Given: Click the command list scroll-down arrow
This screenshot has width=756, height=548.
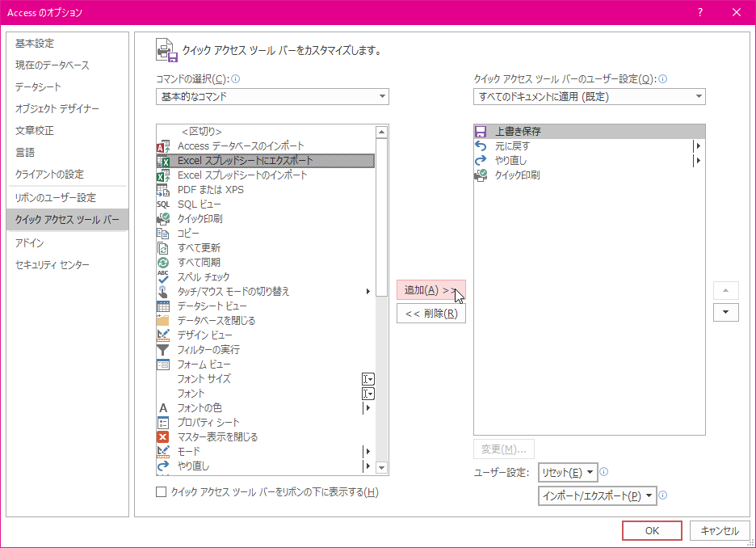Looking at the screenshot, I should click(x=381, y=467).
